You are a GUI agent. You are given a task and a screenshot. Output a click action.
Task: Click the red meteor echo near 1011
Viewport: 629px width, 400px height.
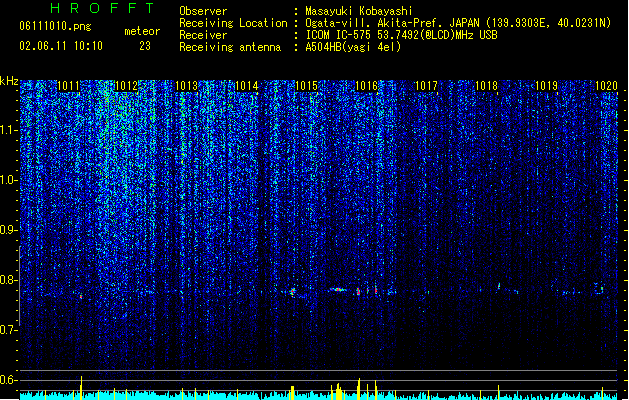click(81, 296)
